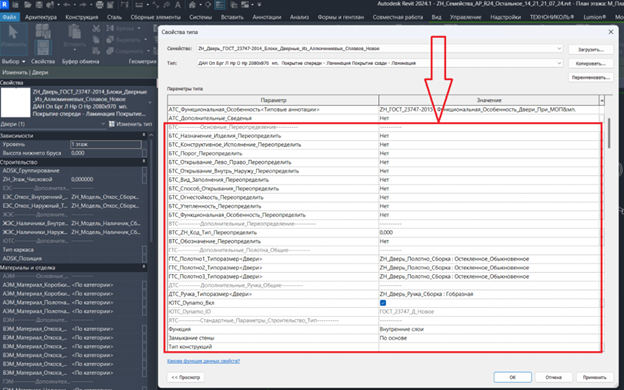Screen dimensions: 624x390
Task: Collapse the Строительство section
Action: coord(144,162)
